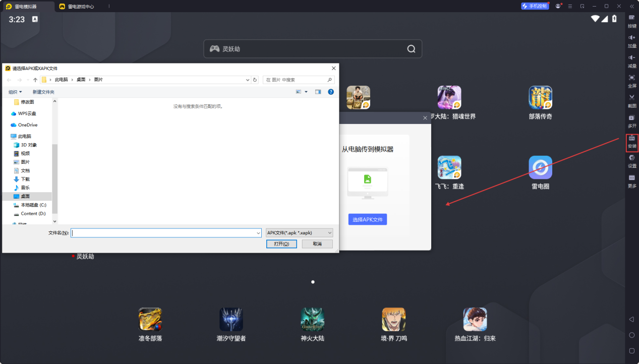
Task: Click the Android home circle button
Action: [631, 335]
